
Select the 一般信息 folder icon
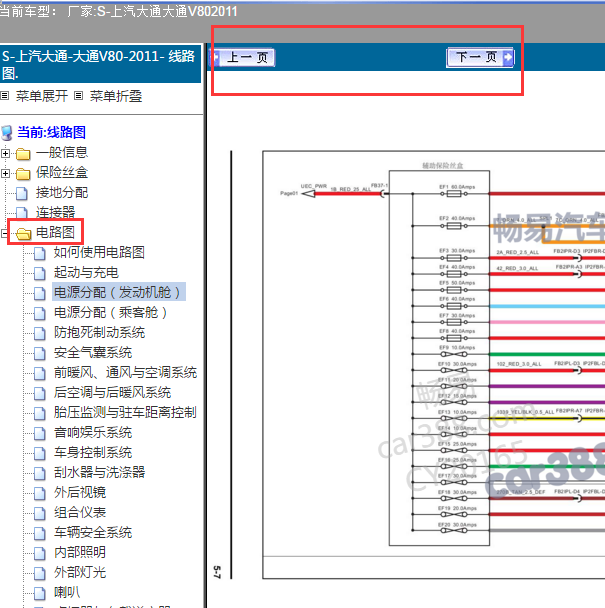(x=23, y=154)
